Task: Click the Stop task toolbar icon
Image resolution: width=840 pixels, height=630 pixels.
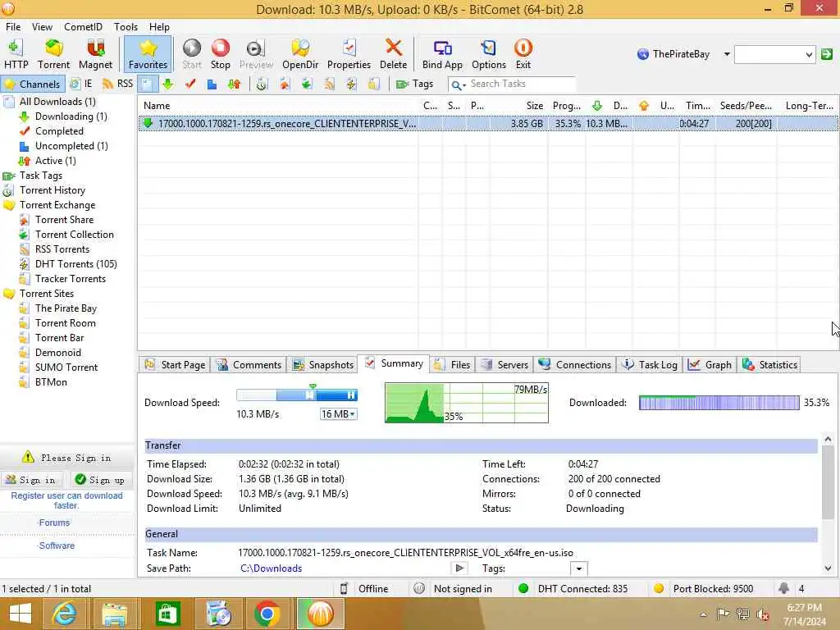Action: [220, 54]
